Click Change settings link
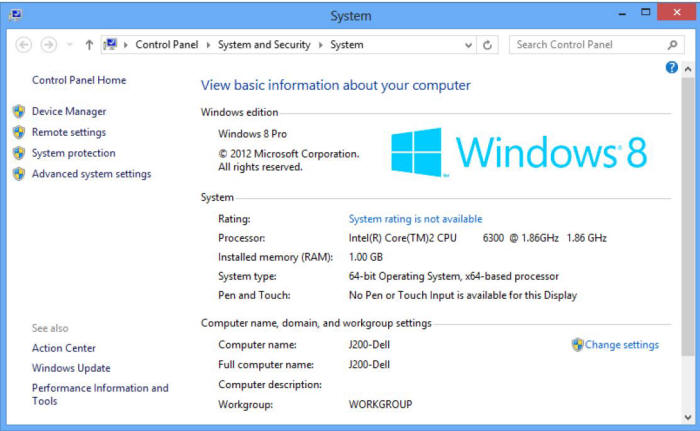Viewport: 700px width, 431px height. (x=621, y=345)
